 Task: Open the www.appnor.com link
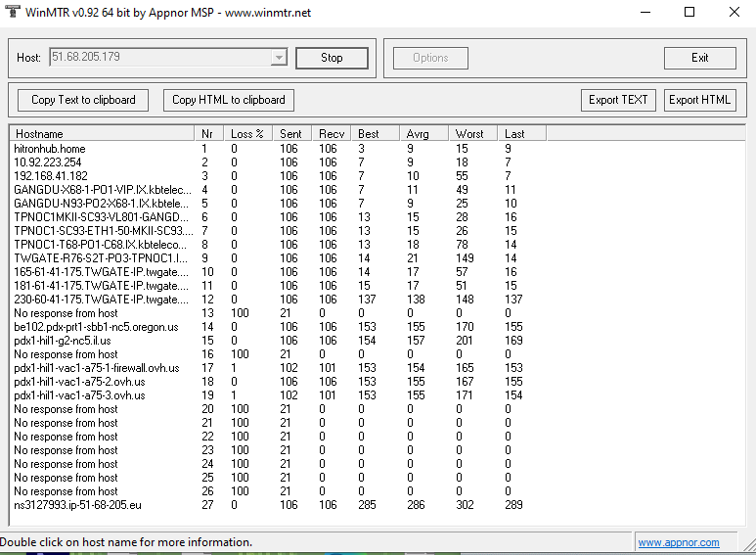[x=678, y=542]
